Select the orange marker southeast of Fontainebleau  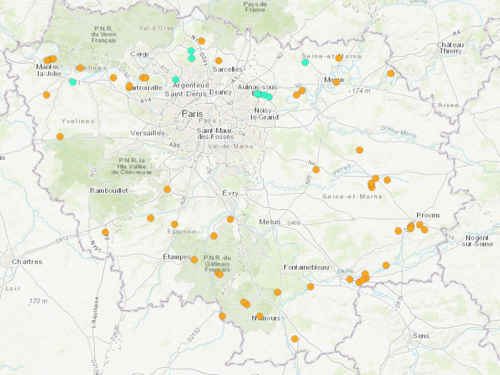click(310, 287)
